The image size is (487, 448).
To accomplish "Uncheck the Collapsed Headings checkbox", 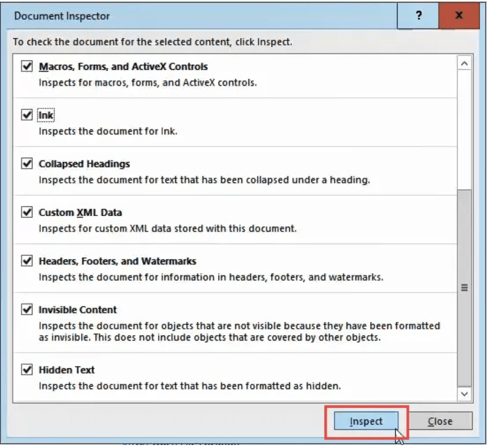I will (27, 164).
